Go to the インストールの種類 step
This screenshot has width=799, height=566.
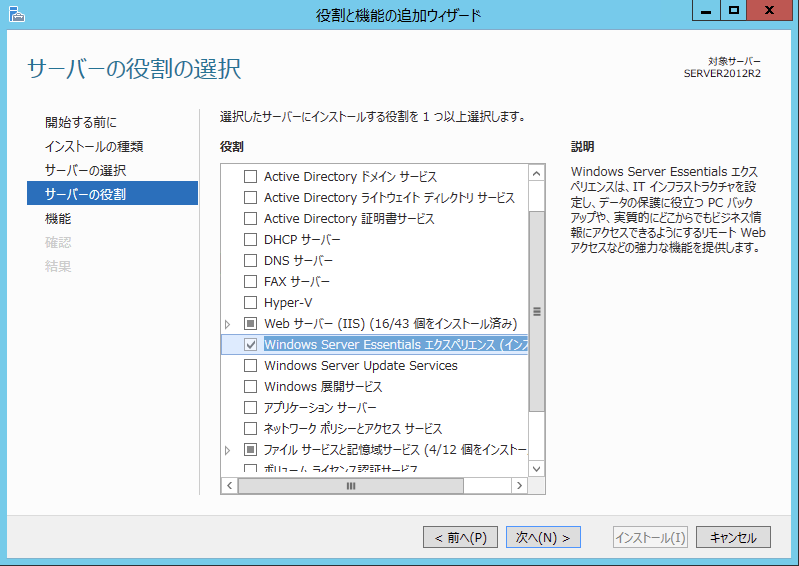(94, 146)
